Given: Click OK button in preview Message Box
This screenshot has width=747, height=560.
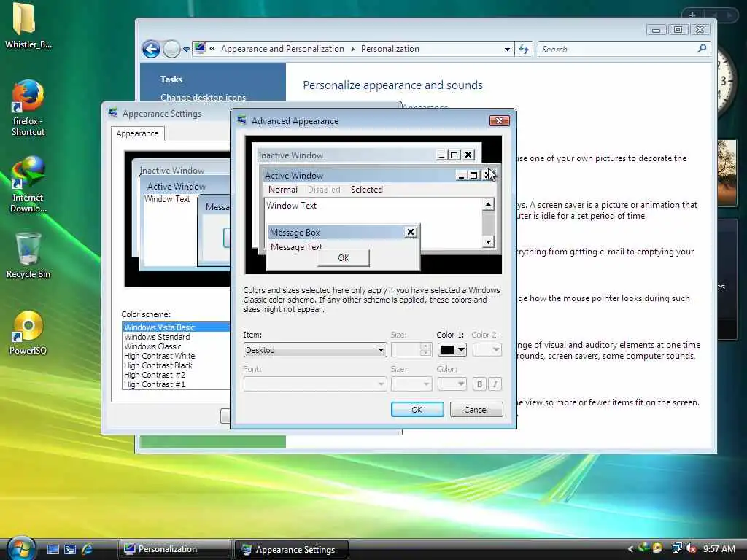Looking at the screenshot, I should coord(344,257).
